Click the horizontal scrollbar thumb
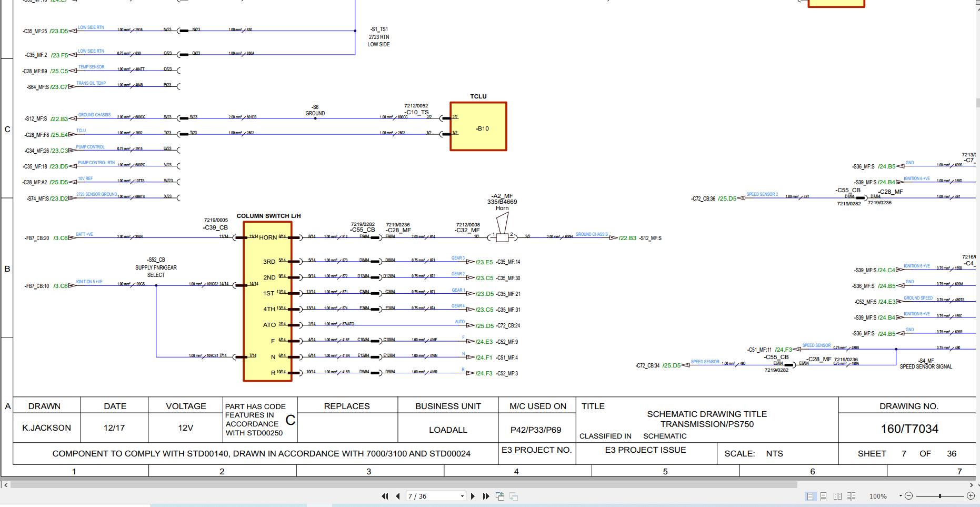The width and height of the screenshot is (980, 507). (404, 485)
